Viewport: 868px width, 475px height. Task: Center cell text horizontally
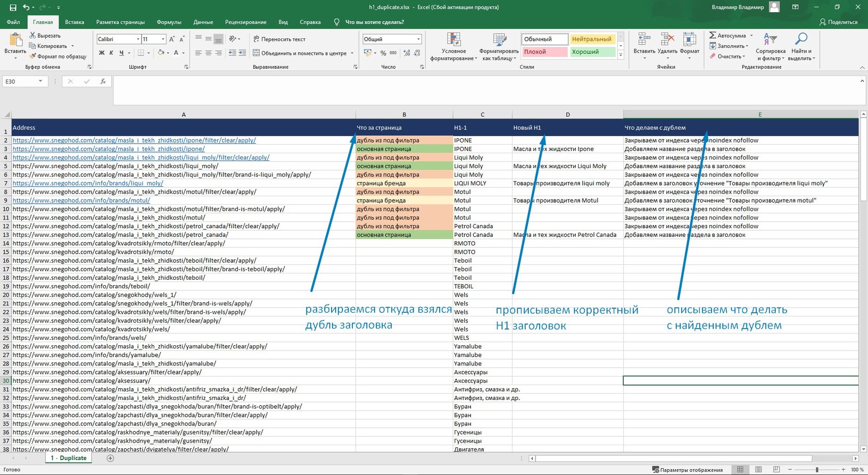pos(208,53)
